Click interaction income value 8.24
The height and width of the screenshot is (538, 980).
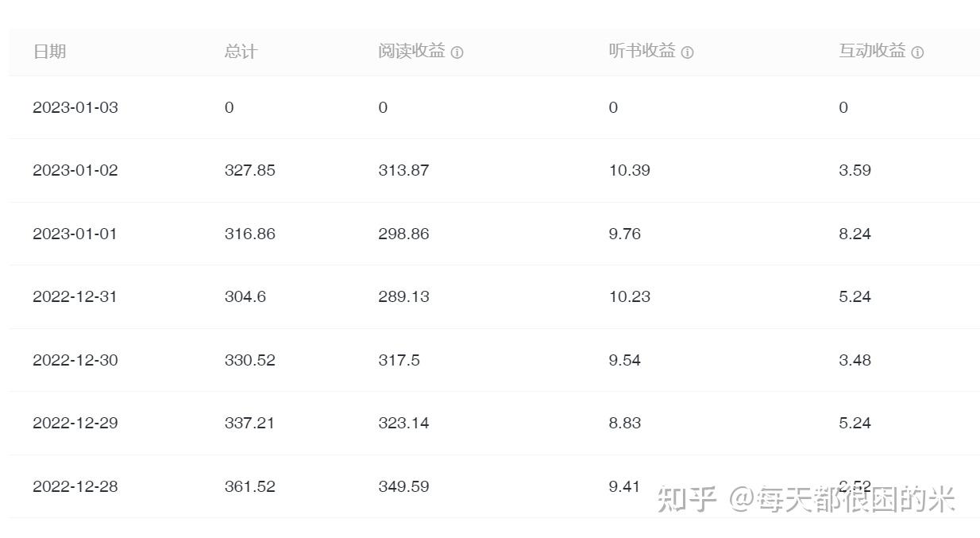click(x=855, y=234)
